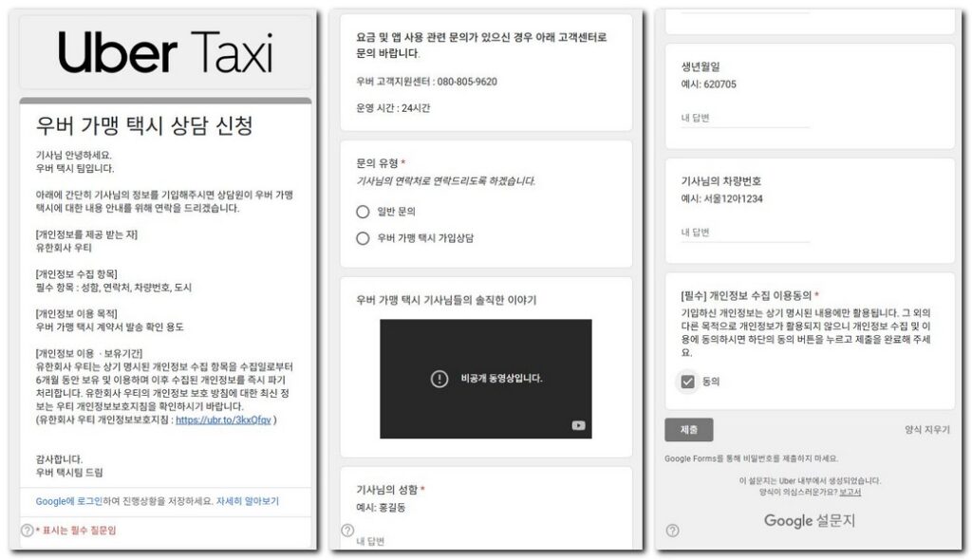Click the 예시: 620705 example text
This screenshot has height=560, width=972.
pos(708,84)
